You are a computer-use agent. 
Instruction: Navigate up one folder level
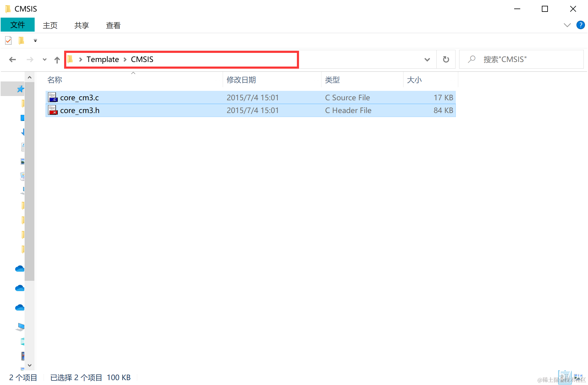[x=57, y=60]
